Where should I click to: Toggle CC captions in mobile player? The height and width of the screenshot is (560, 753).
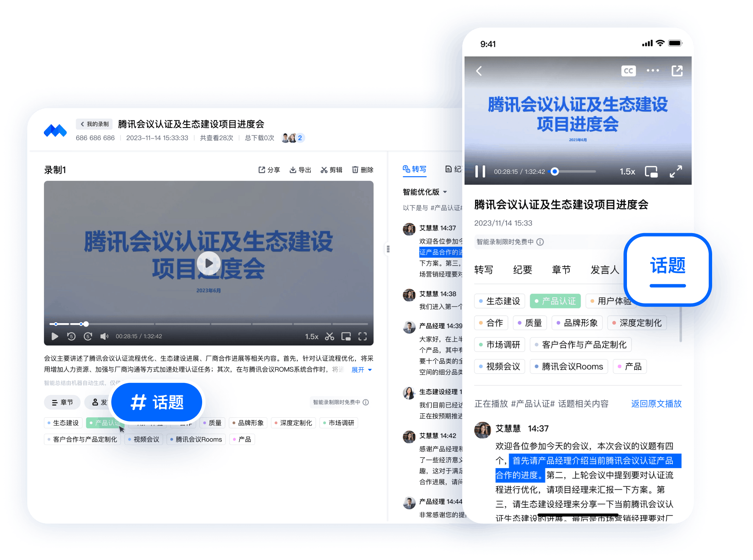point(628,71)
